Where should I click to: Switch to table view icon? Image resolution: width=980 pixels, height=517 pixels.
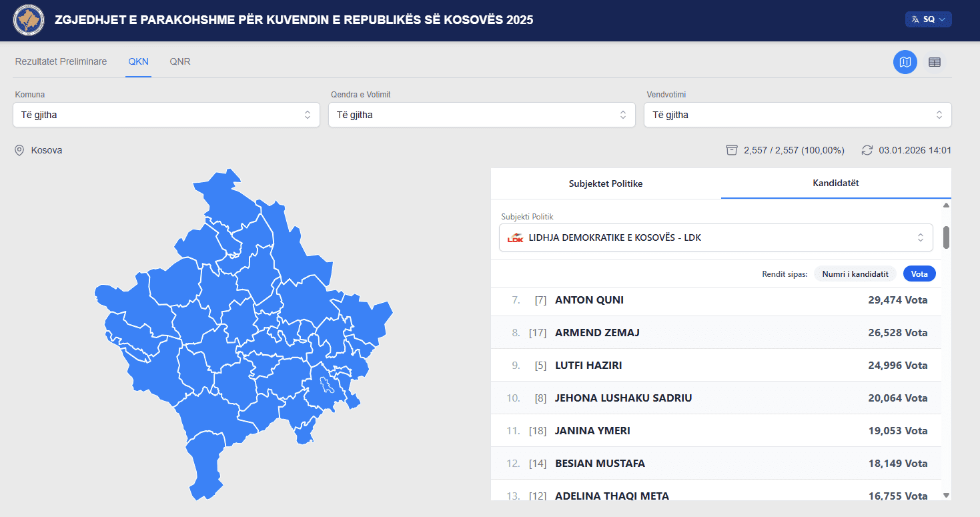click(x=935, y=62)
